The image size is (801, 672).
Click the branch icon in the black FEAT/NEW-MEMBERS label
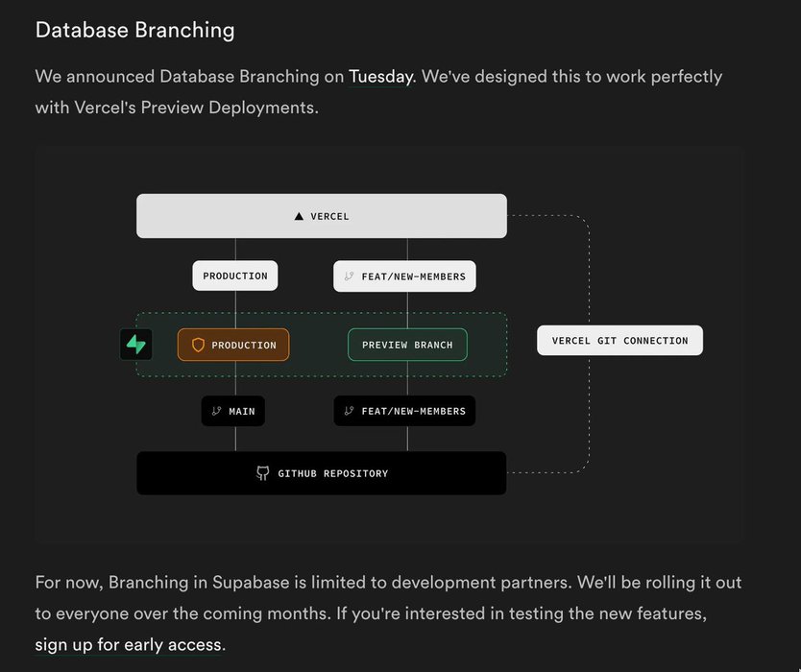pyautogui.click(x=349, y=411)
